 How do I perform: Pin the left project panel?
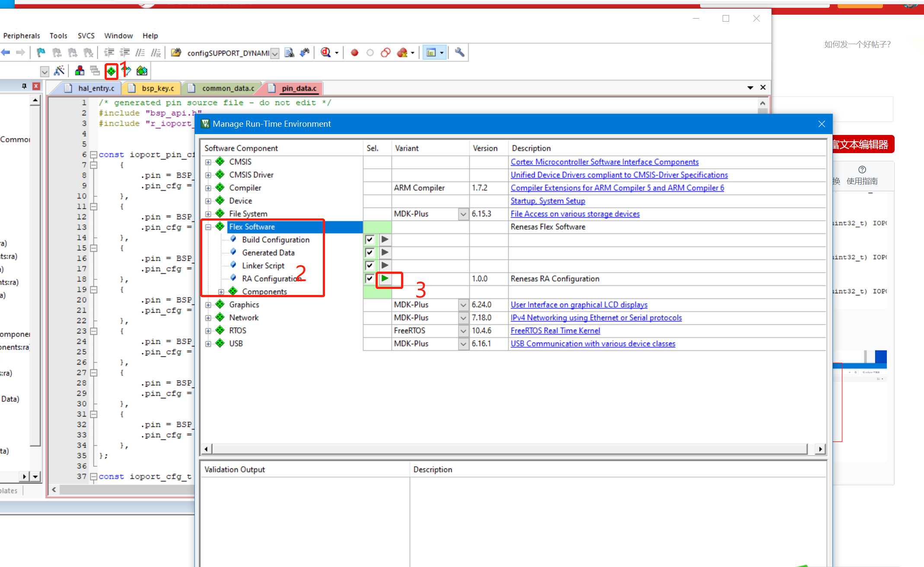coord(24,86)
